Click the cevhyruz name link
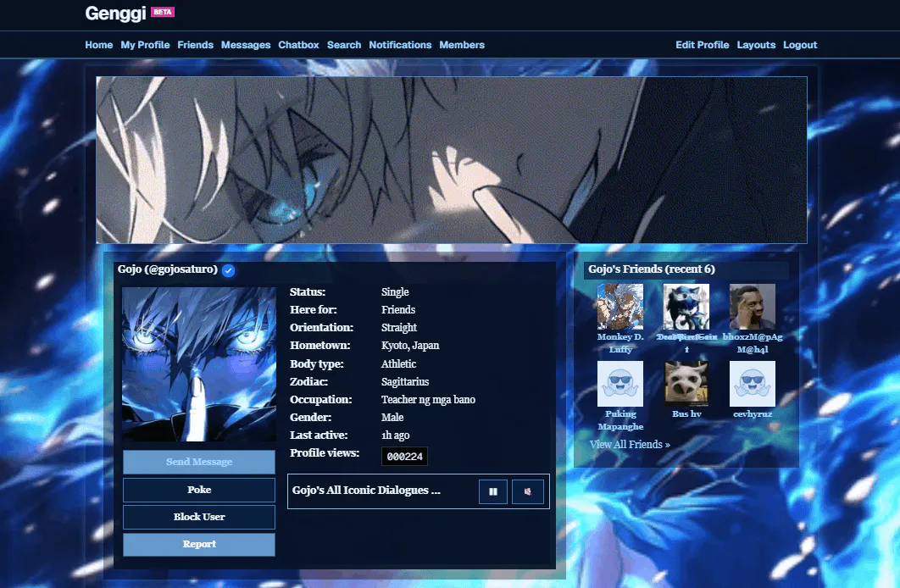This screenshot has height=588, width=900. pos(753,413)
